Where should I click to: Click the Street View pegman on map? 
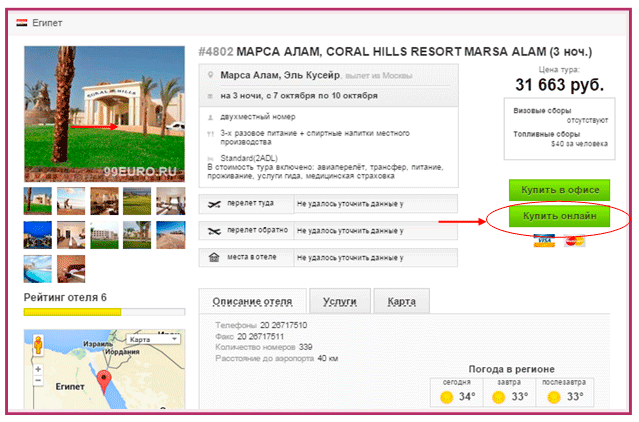point(38,345)
